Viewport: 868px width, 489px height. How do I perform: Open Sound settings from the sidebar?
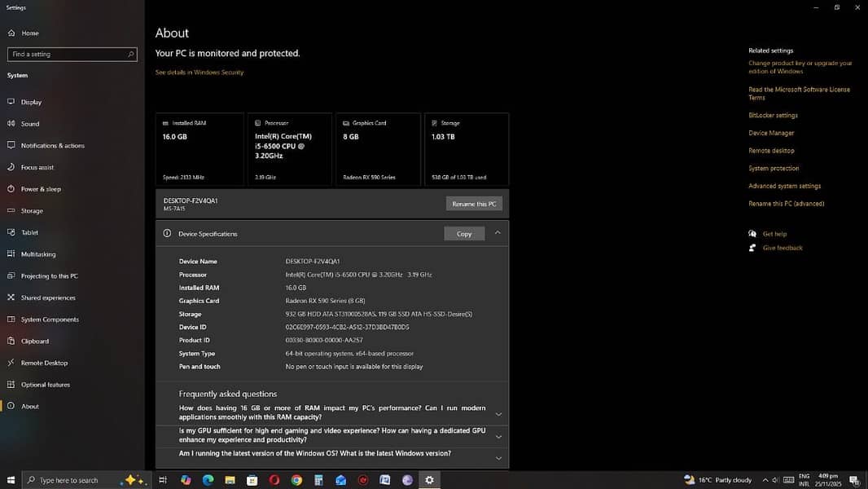click(30, 124)
